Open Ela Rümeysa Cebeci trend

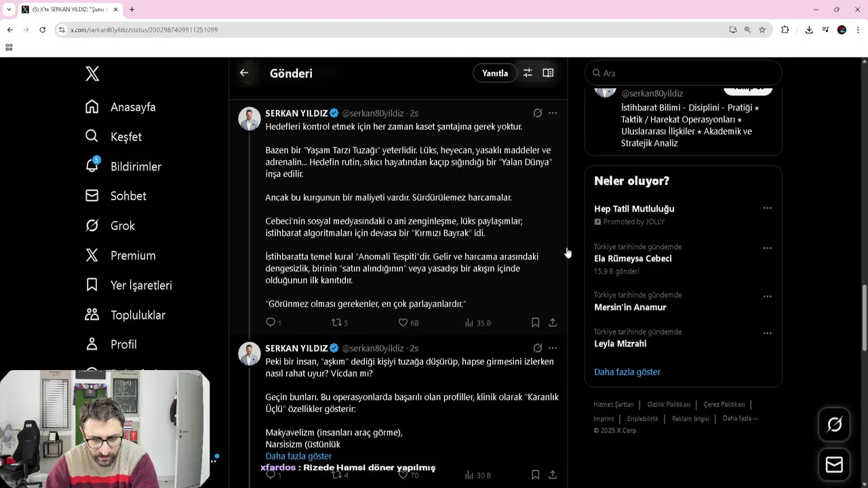pos(633,258)
